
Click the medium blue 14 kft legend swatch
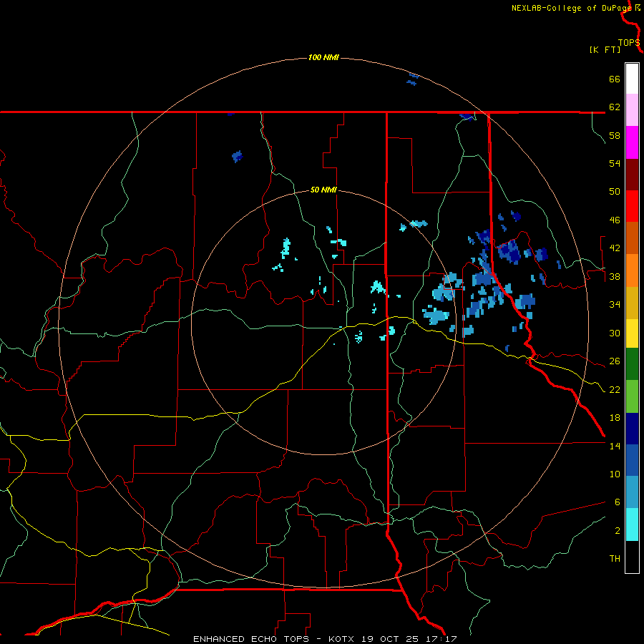coord(632,460)
